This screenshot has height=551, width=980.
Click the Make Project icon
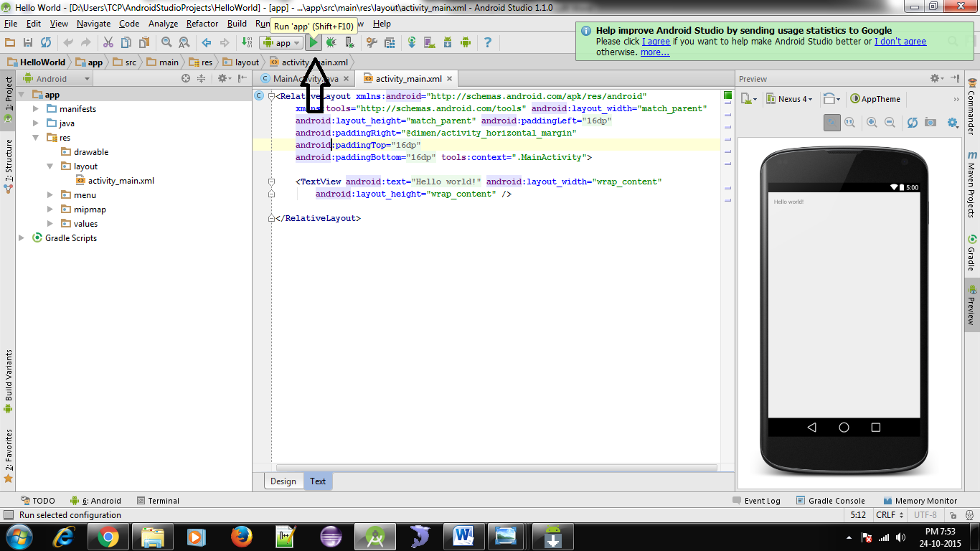[x=247, y=43]
